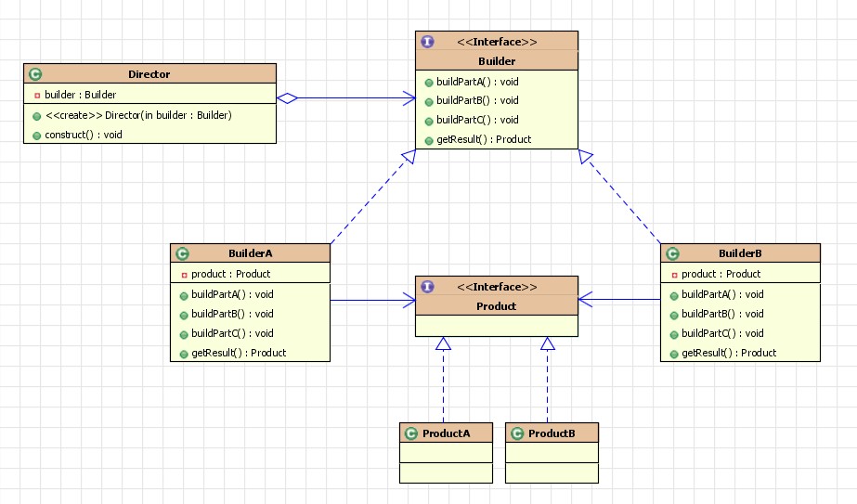Select the ProductB class title
This screenshot has width=857, height=504.
[552, 433]
